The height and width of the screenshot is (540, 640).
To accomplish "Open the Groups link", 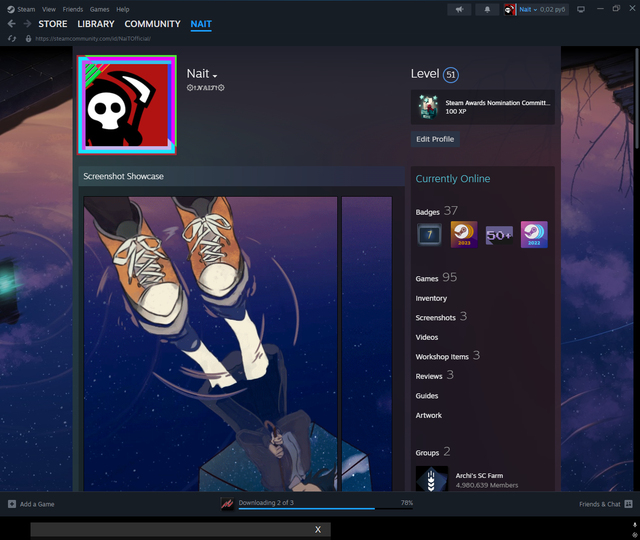I will pos(427,453).
